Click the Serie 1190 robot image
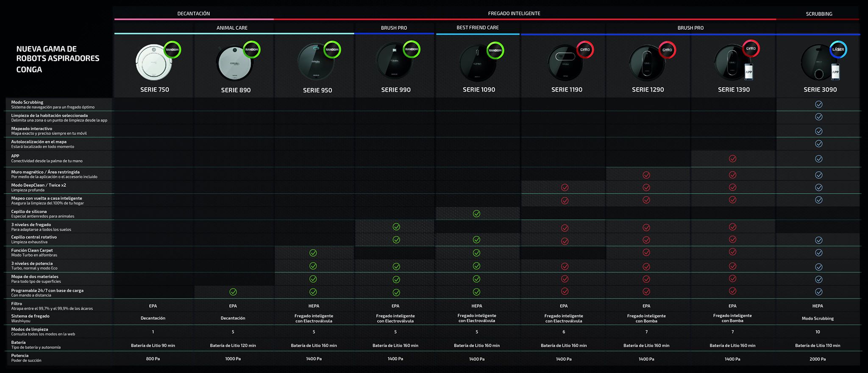The width and height of the screenshot is (868, 373). tap(566, 63)
